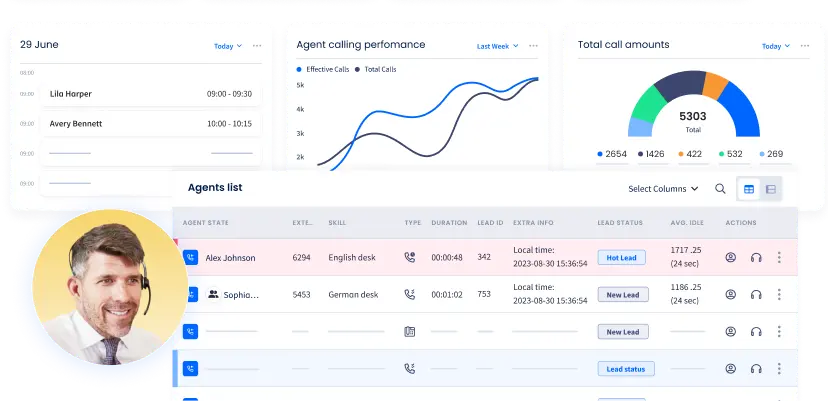Screen dimensions: 828x401
Task: Open profile action for Sophia row
Action: click(731, 294)
